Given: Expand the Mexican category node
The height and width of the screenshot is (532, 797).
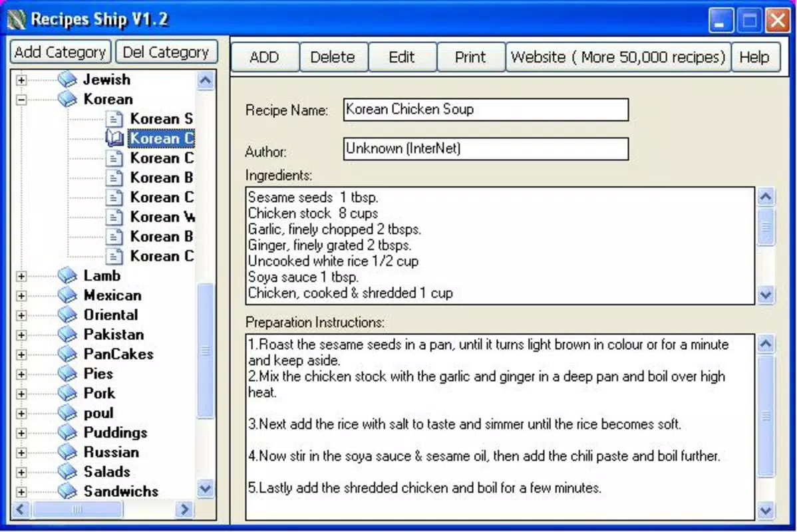Looking at the screenshot, I should pos(21,296).
